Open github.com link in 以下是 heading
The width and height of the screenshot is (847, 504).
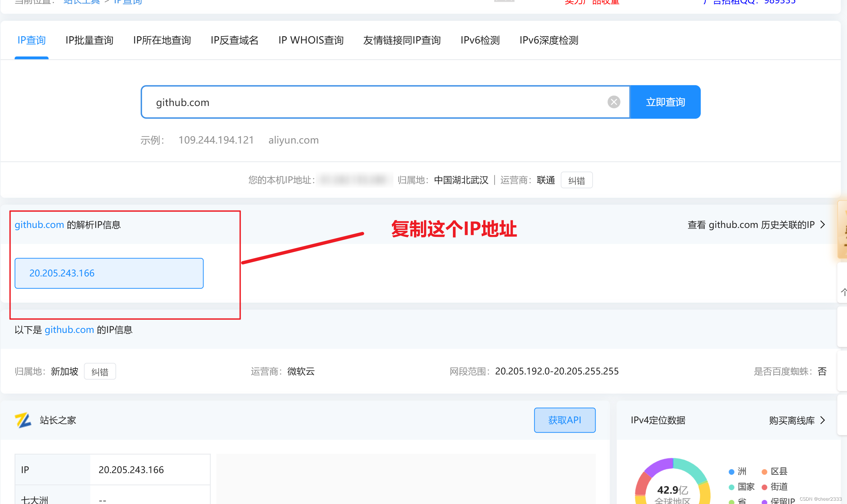70,330
